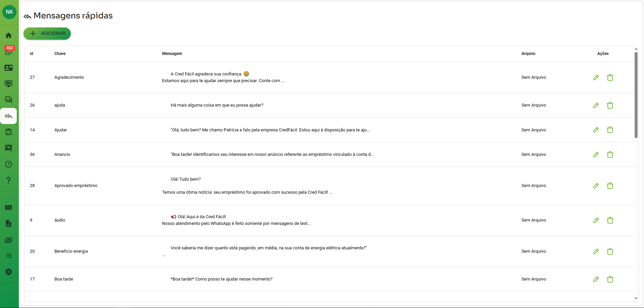Screen dimensions: 644x308
Task: Click the scroll down arrow of table
Action: click(636, 298)
